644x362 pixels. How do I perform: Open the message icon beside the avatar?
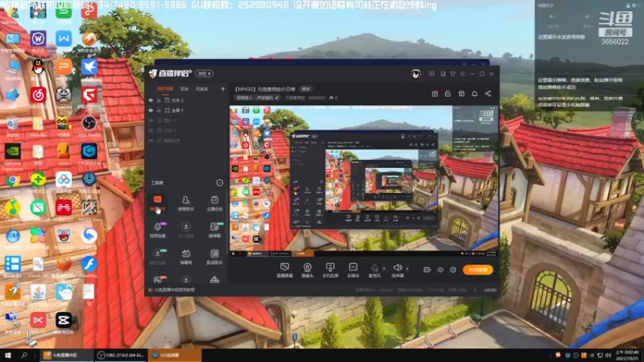pyautogui.click(x=431, y=74)
